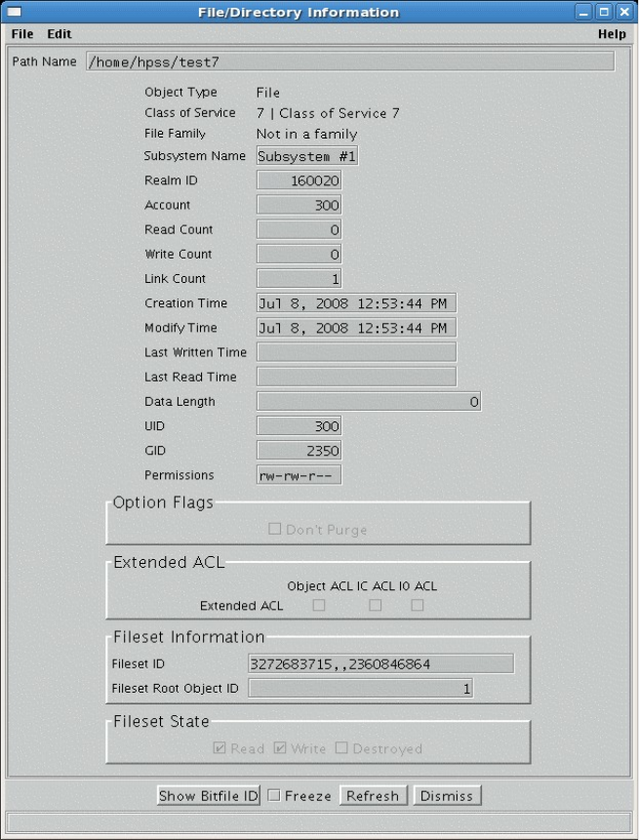Click the 'Object Type' label
This screenshot has width=639, height=840.
(180, 92)
